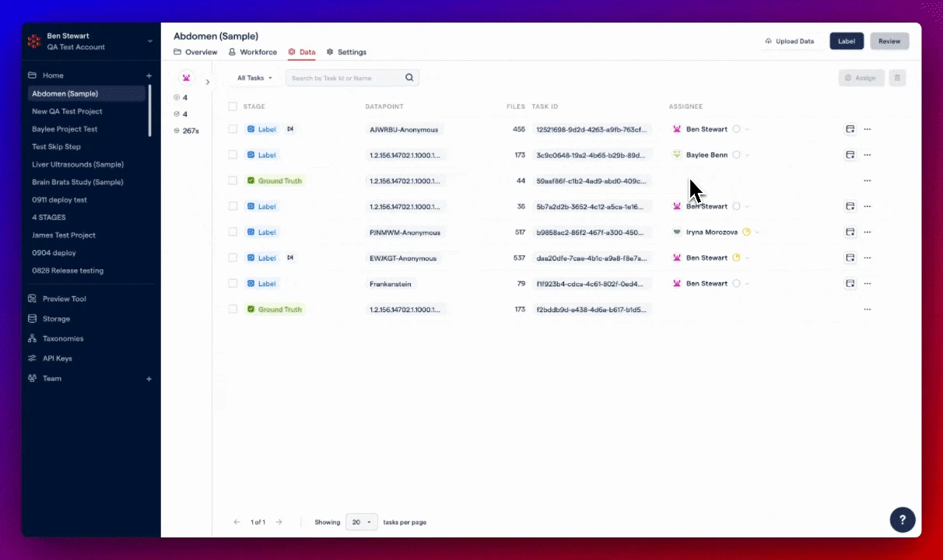The width and height of the screenshot is (943, 560).
Task: Select the header checkbox to select all tasks
Action: 233,107
